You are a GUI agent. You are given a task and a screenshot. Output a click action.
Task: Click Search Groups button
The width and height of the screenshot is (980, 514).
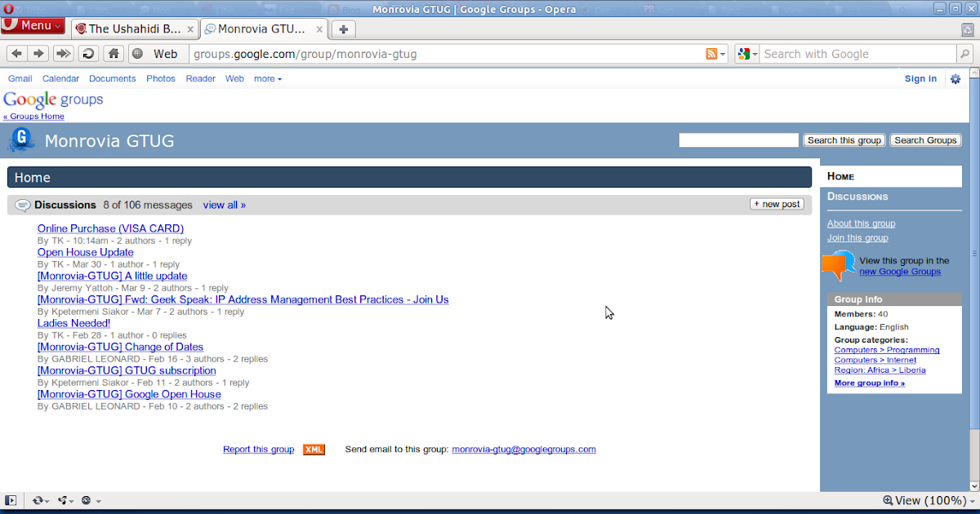click(x=925, y=140)
